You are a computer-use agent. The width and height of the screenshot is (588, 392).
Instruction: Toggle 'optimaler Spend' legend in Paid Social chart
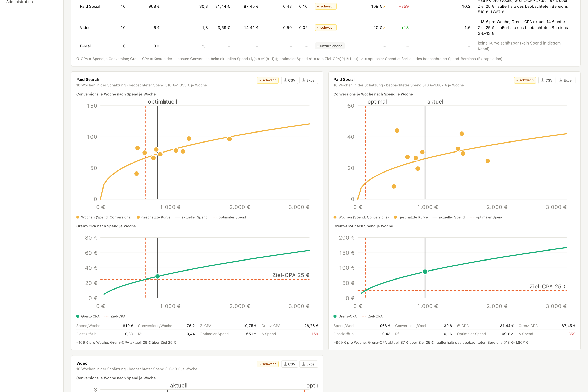[x=487, y=217]
